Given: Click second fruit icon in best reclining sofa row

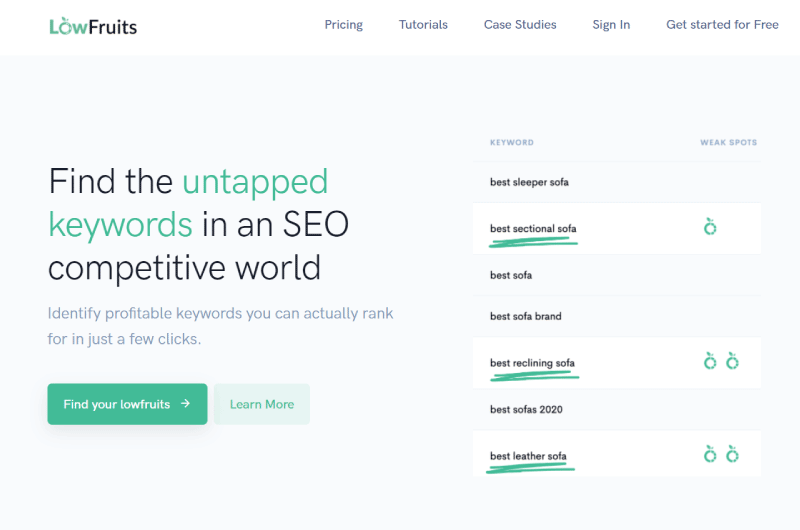Looking at the screenshot, I should coord(732,361).
